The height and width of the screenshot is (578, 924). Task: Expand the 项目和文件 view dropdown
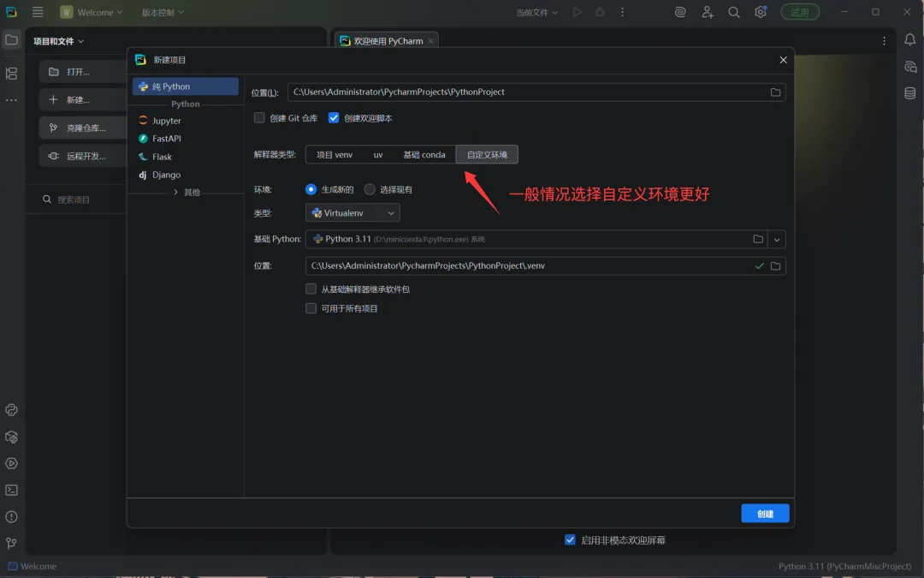click(x=58, y=41)
